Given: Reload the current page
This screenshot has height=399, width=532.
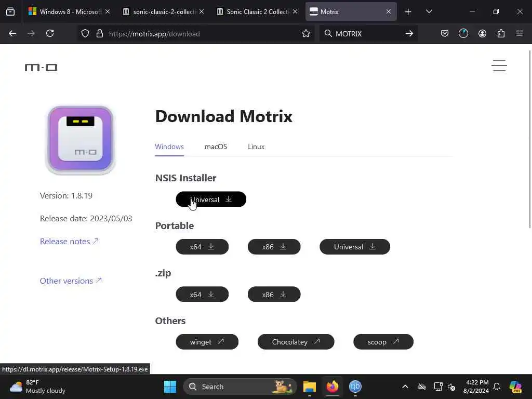Looking at the screenshot, I should pos(50,34).
